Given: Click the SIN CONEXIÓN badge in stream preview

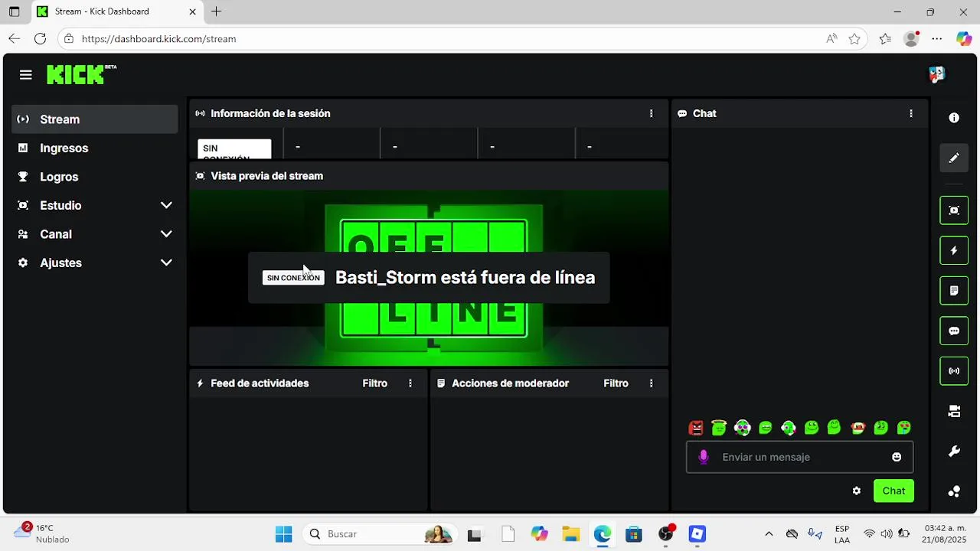Looking at the screenshot, I should click(x=293, y=278).
